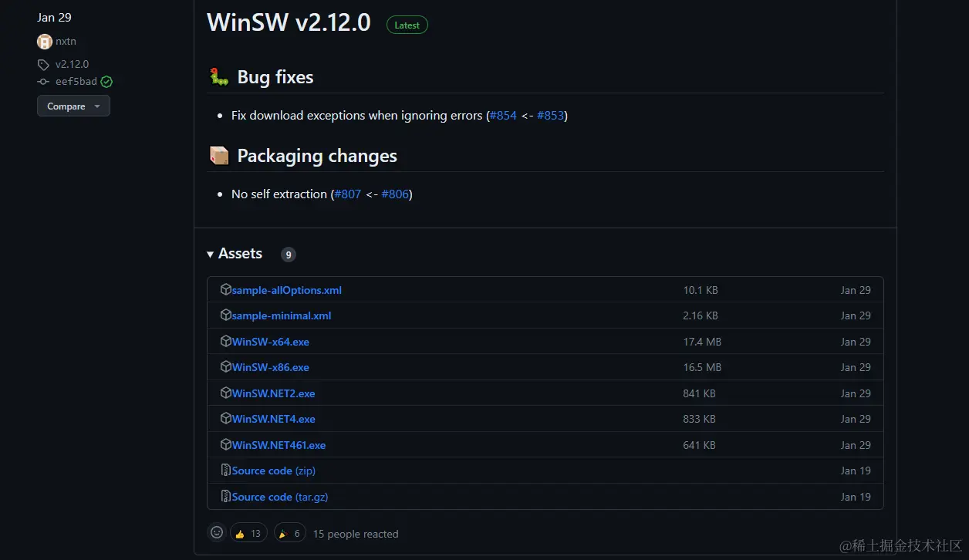Click the Latest release badge
Screen dimensions: 969x560
(x=407, y=25)
